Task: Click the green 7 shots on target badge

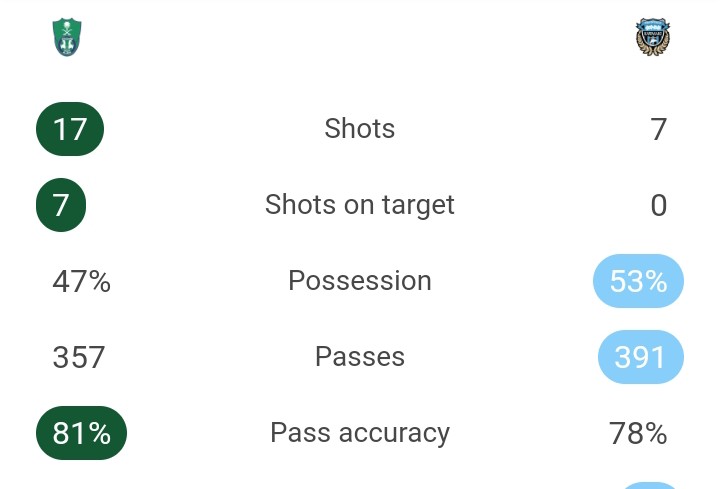Action: tap(61, 205)
